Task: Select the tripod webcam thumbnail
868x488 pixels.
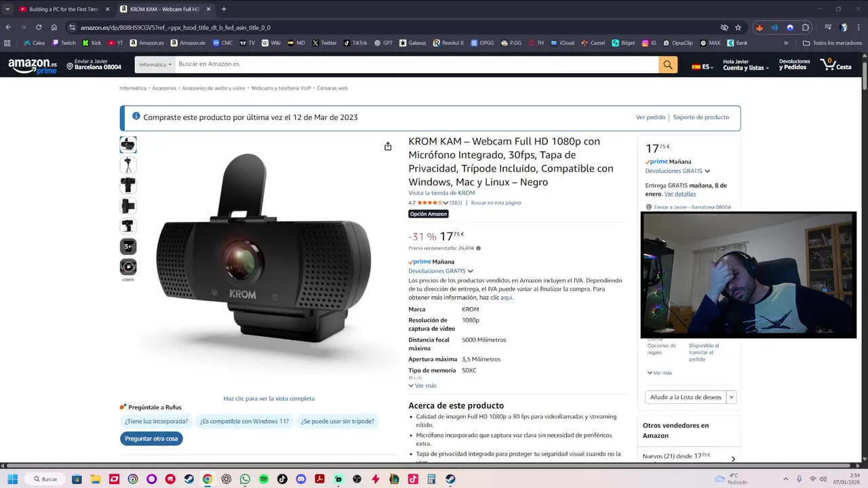Action: (128, 165)
